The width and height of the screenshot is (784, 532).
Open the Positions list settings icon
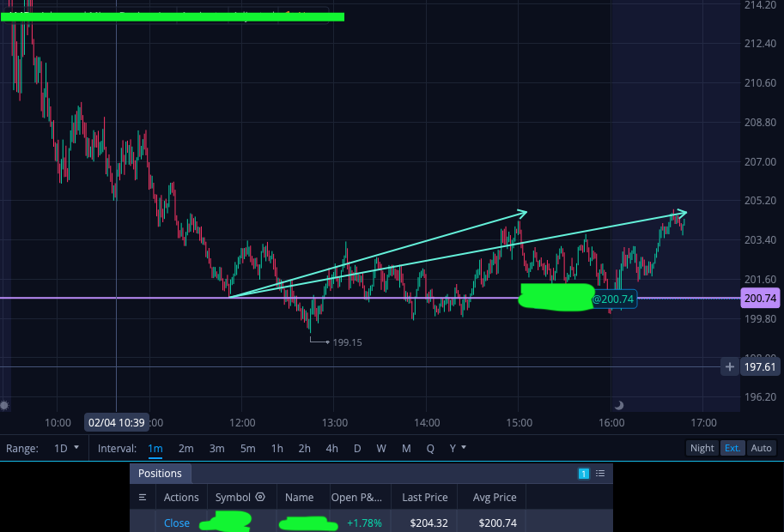tap(600, 473)
